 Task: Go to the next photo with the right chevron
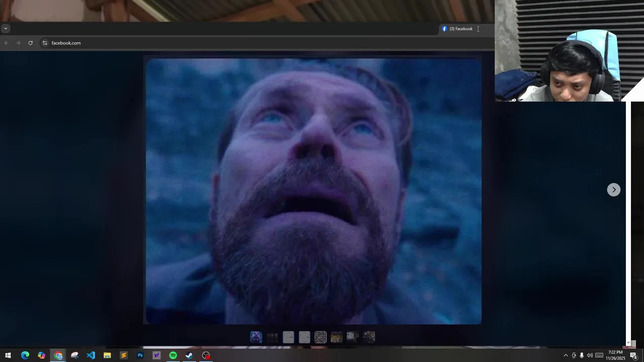point(613,190)
